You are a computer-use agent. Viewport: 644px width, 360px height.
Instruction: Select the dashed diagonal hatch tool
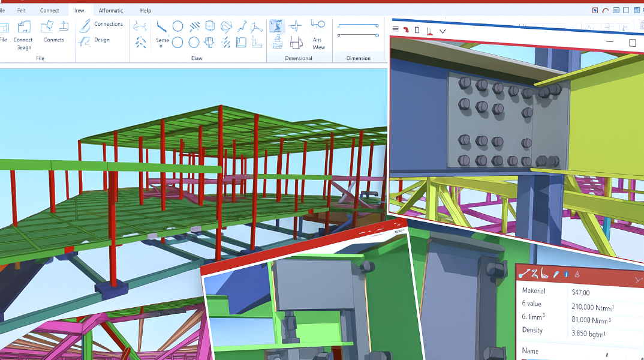click(226, 43)
